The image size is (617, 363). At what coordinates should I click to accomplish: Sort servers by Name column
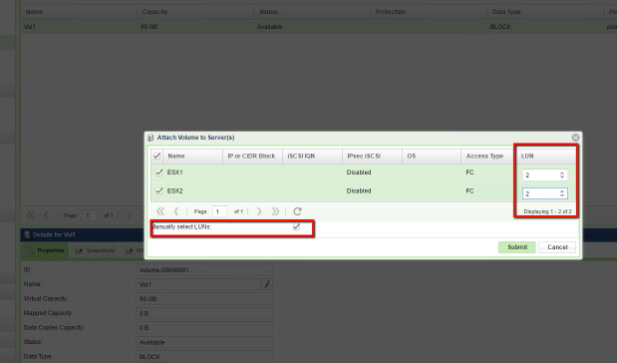(x=193, y=156)
